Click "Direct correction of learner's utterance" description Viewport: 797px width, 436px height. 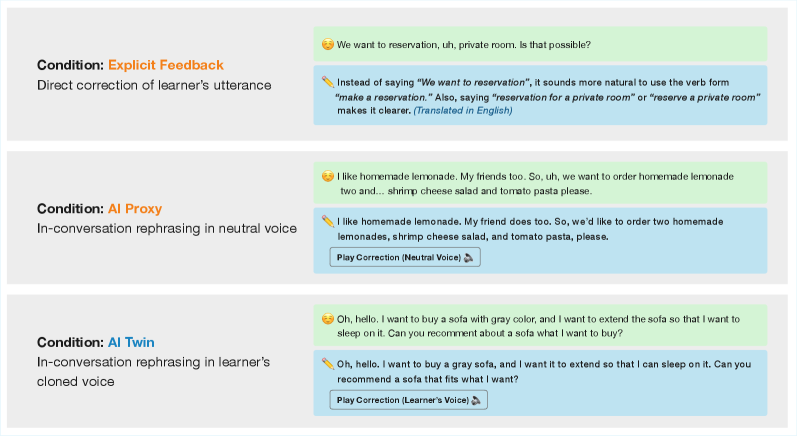coord(154,85)
